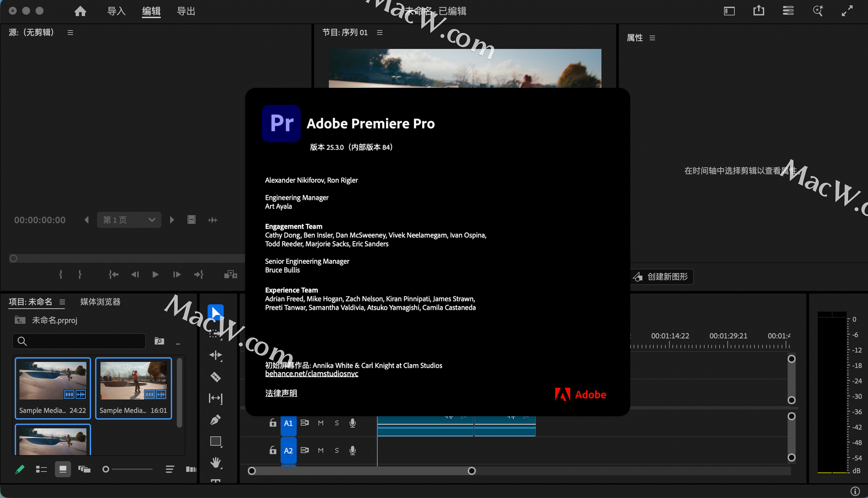The height and width of the screenshot is (498, 868).
Task: Toggle project read-write pencil icon
Action: point(20,470)
